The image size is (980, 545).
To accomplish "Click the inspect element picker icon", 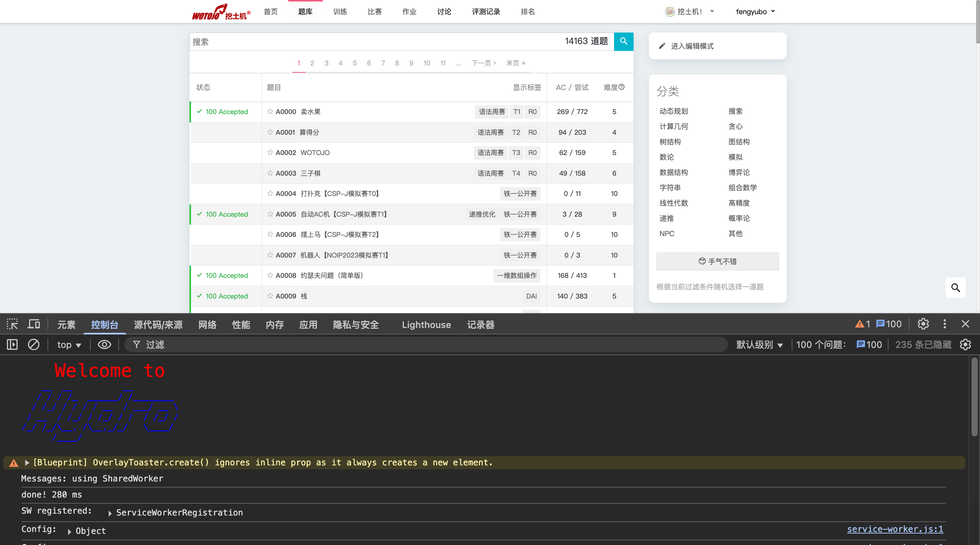I will tap(12, 325).
